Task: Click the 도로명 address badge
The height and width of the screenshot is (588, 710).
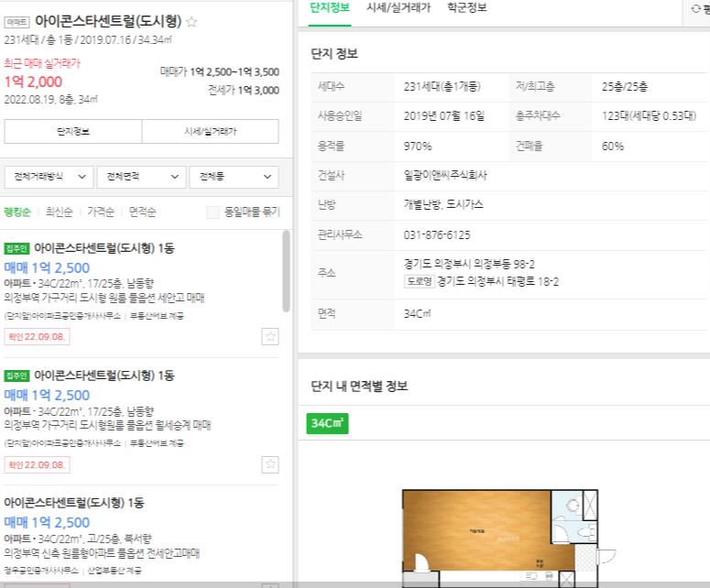Action: [x=420, y=281]
